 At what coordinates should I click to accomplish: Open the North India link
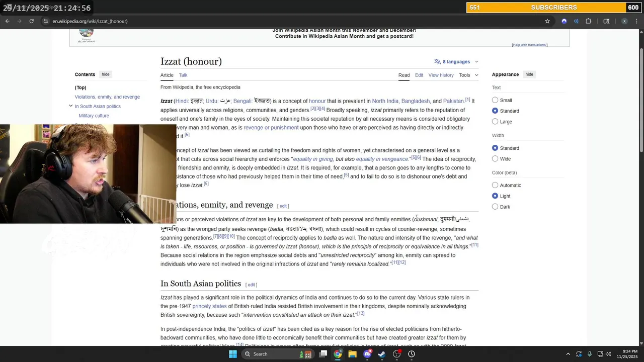point(385,101)
